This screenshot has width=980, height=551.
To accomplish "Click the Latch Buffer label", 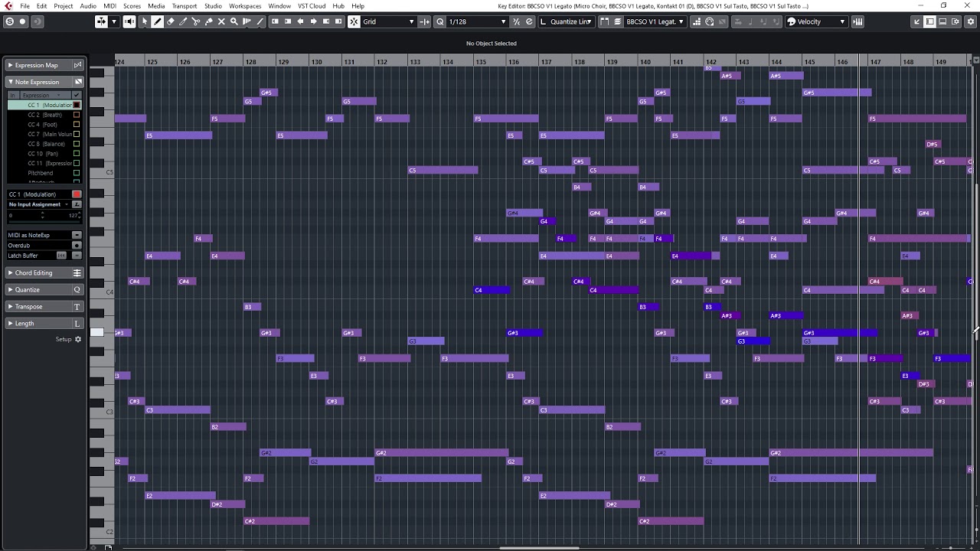I will (x=23, y=256).
